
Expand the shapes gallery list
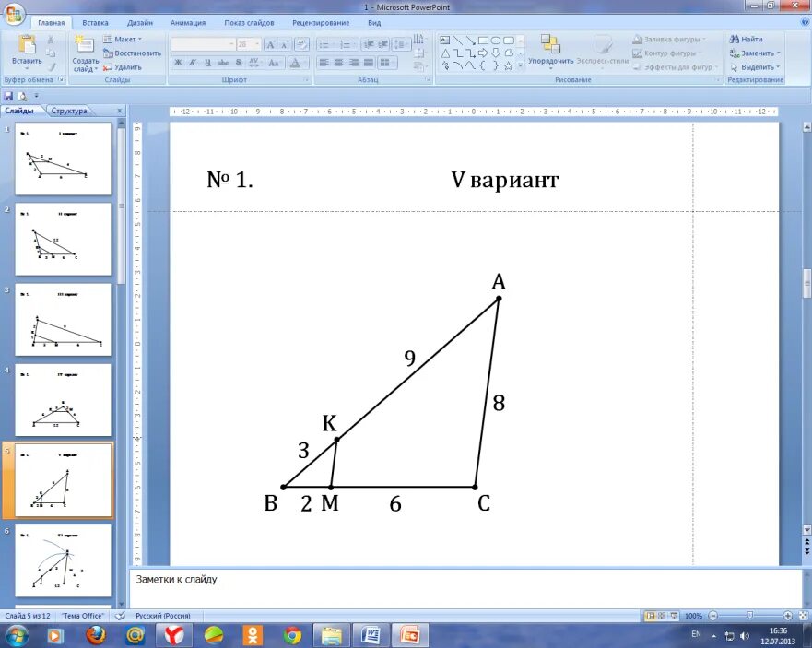(x=521, y=65)
